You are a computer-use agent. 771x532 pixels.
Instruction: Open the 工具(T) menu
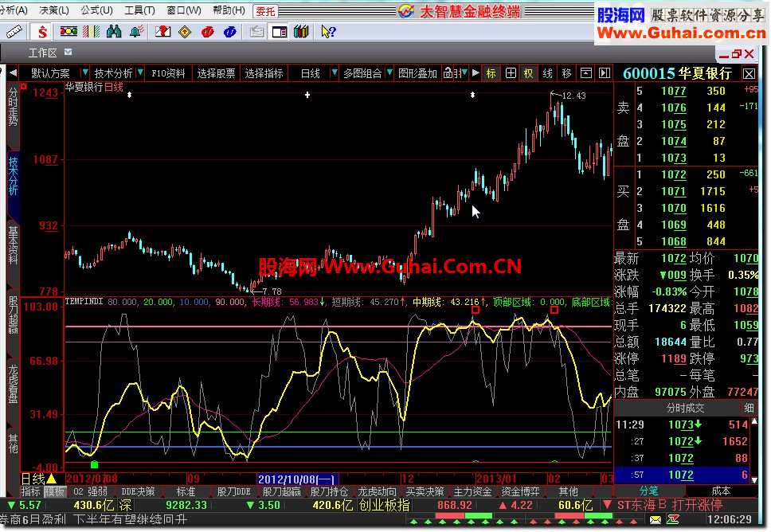139,10
